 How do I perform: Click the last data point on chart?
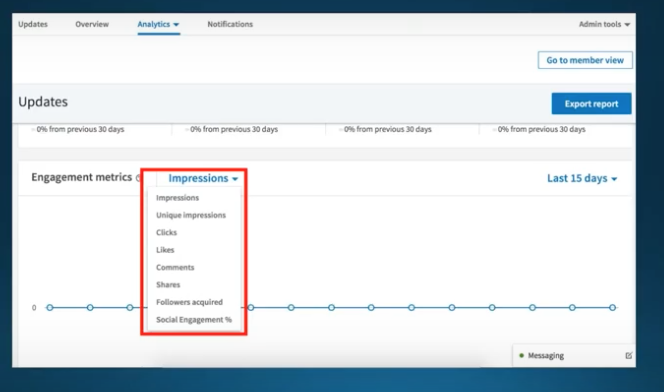coord(612,307)
